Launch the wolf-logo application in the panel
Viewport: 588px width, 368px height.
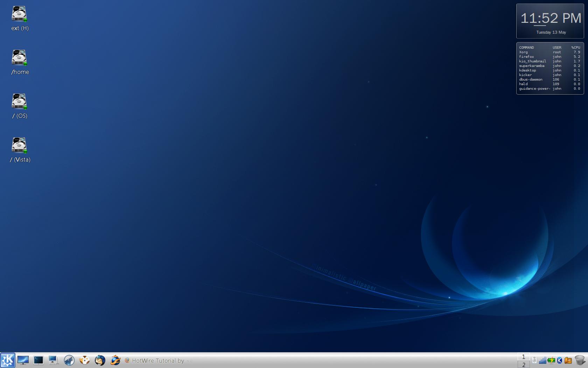[x=69, y=360]
